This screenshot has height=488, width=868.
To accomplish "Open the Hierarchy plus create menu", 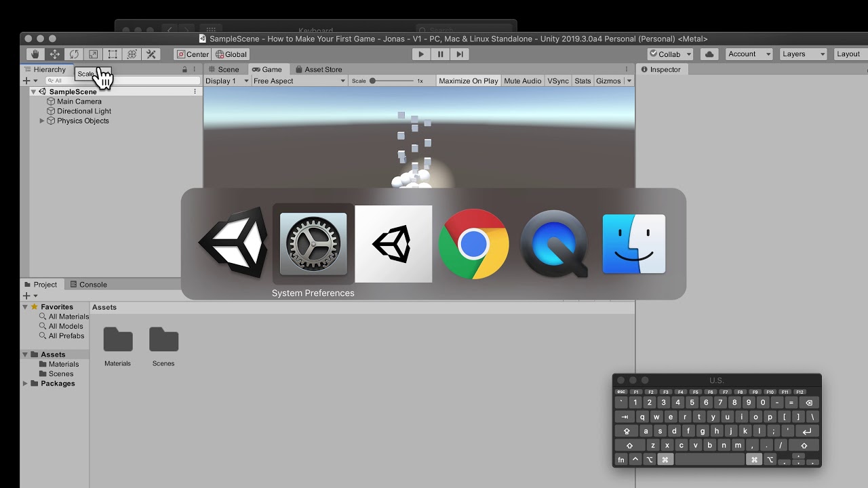I will point(30,81).
